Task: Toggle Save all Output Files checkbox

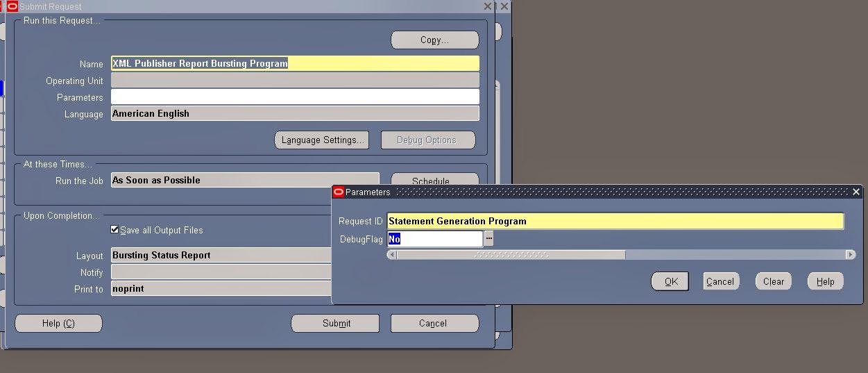Action: (x=115, y=230)
